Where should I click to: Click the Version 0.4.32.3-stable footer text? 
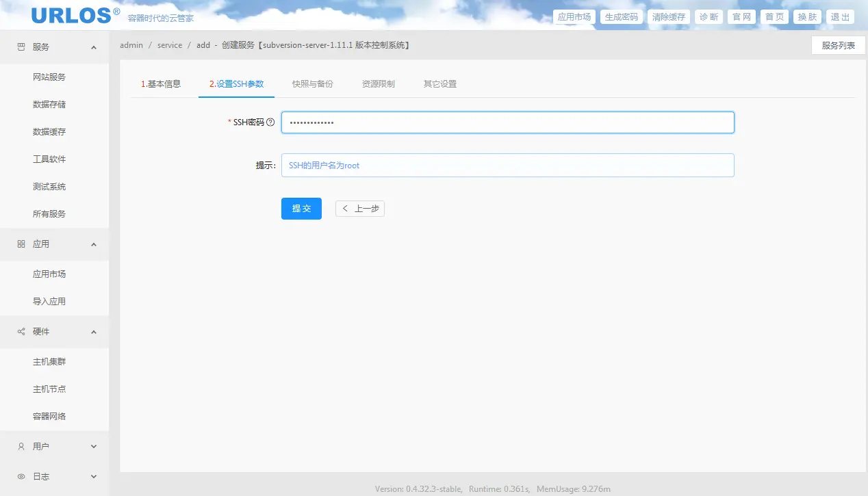[x=419, y=489]
